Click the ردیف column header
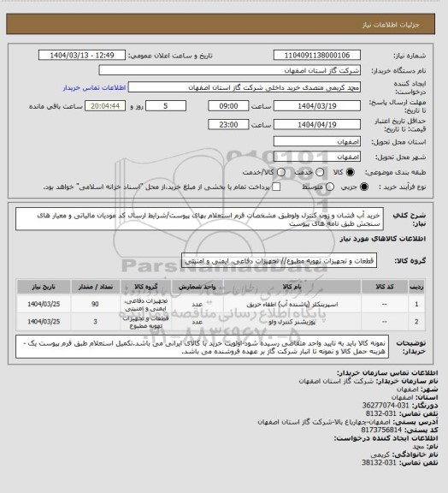448x493 pixels. point(416,287)
